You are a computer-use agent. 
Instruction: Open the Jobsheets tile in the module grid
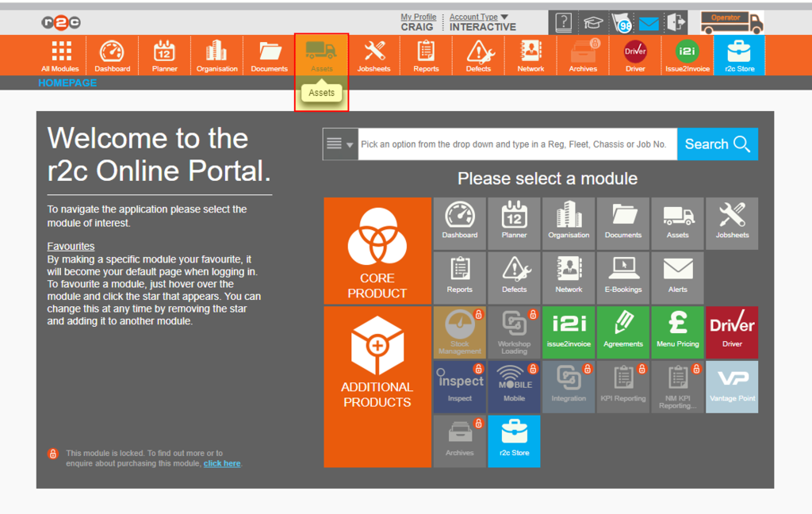[732, 223]
